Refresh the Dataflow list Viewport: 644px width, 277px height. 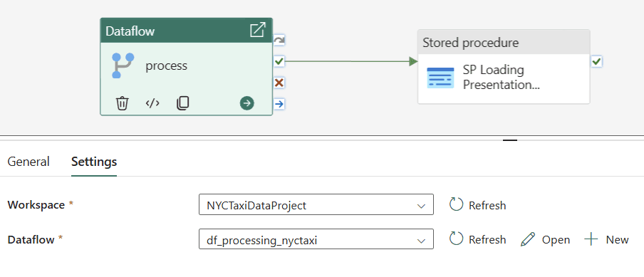point(478,239)
